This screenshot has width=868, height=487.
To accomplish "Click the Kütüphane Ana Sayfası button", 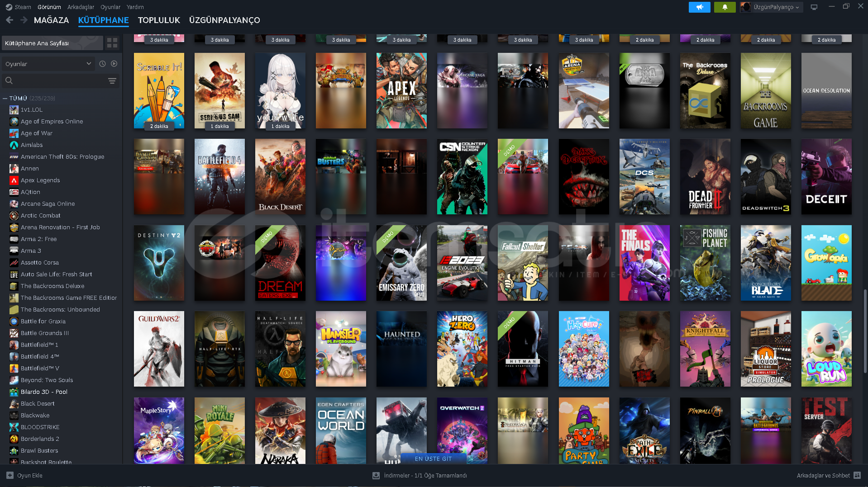I will click(x=52, y=43).
